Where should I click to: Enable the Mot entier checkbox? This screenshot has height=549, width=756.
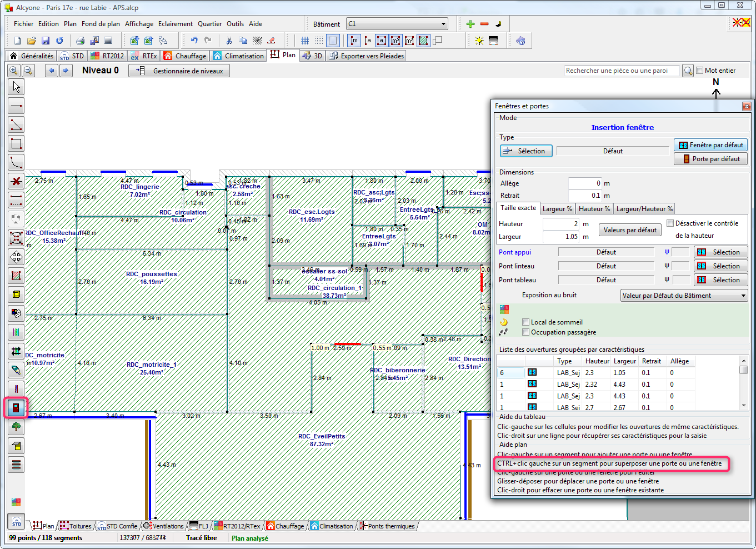[699, 71]
